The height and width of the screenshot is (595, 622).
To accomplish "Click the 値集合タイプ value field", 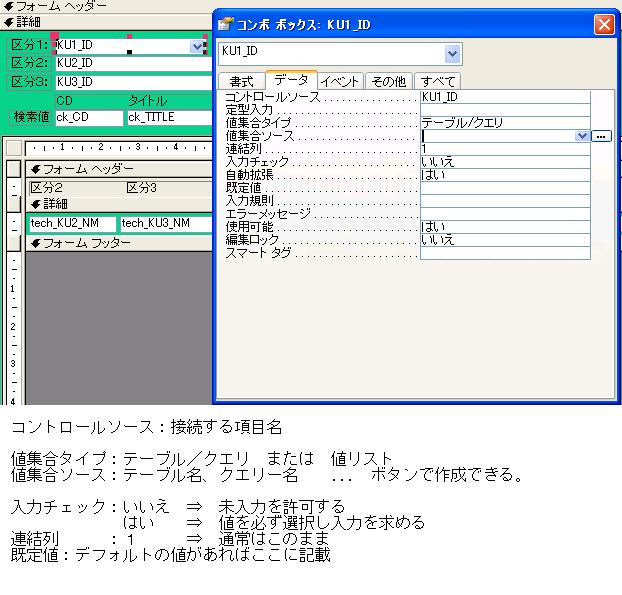I will tap(504, 123).
